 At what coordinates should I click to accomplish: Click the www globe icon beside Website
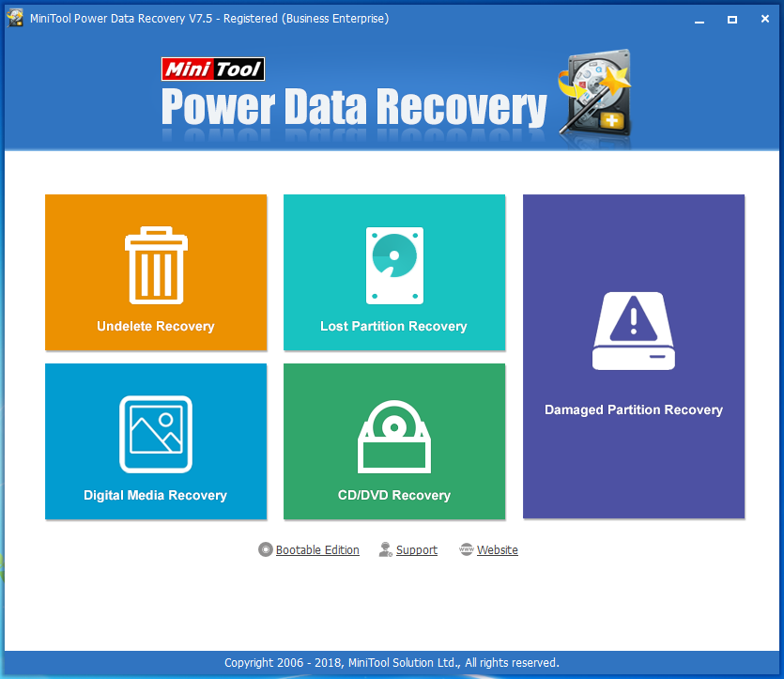click(467, 549)
